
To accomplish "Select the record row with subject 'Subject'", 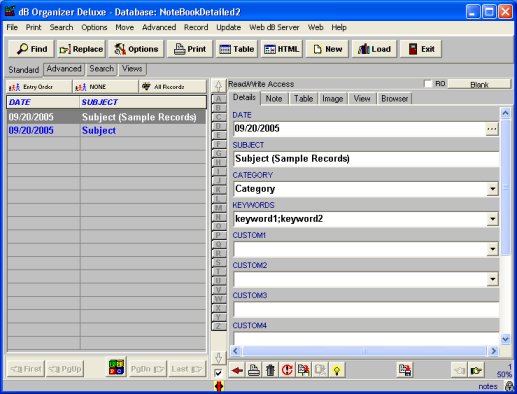I will click(x=107, y=130).
